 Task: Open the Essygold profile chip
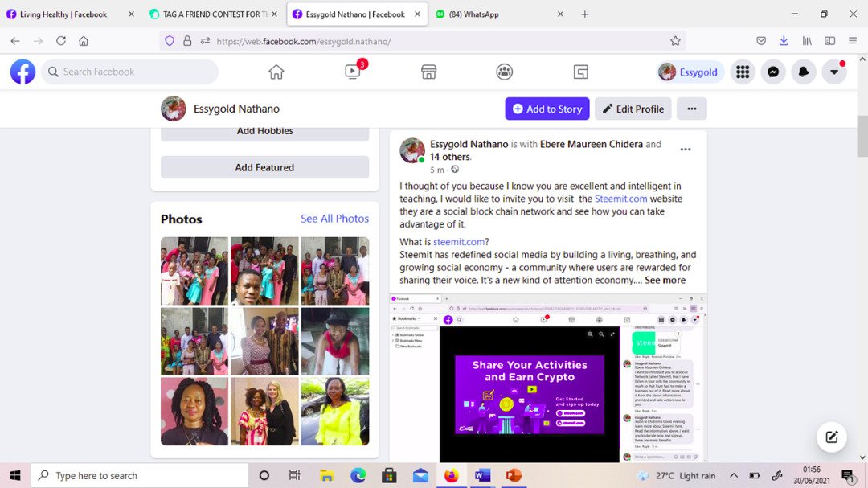click(x=690, y=72)
